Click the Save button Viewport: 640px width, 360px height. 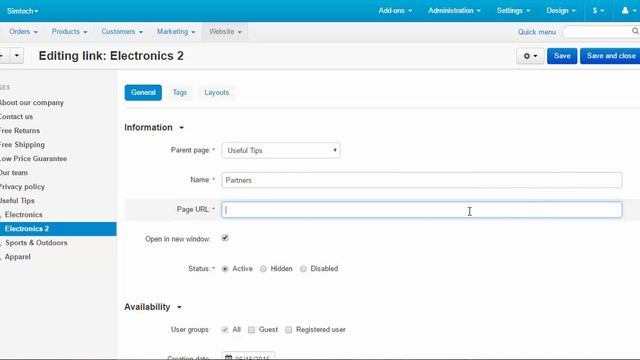(562, 56)
